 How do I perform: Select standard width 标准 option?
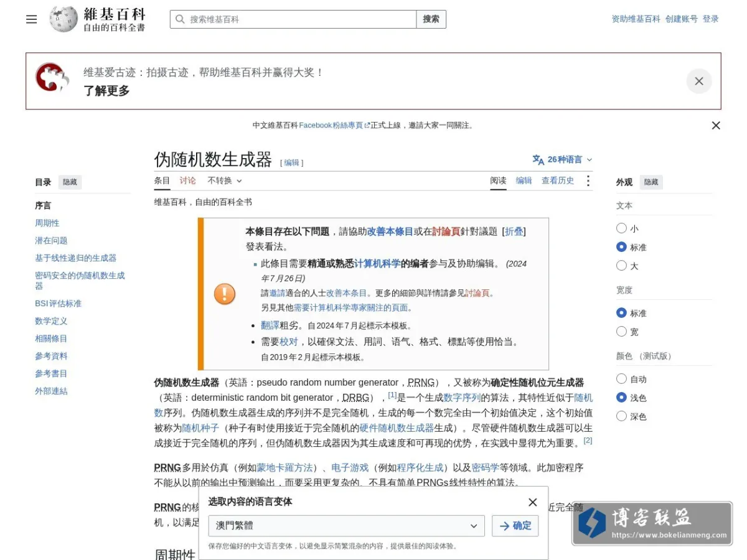(x=621, y=313)
